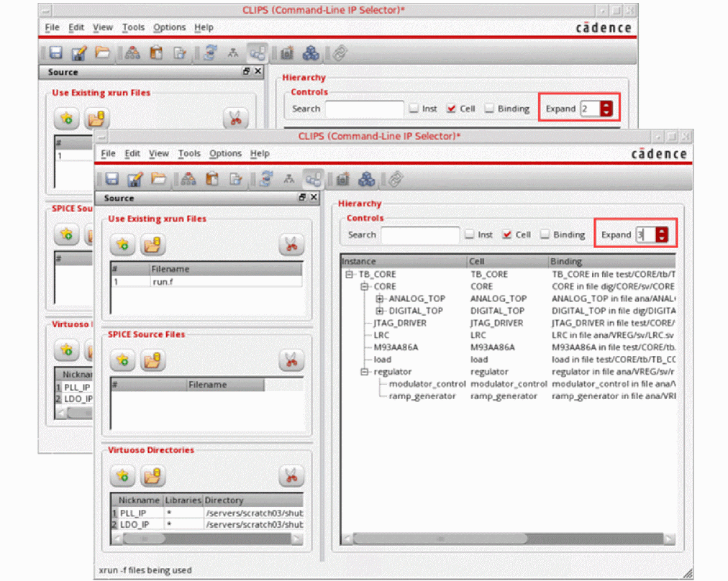728x581 pixels.
Task: Toggle the hierarchy view icon in front toolbar
Action: tap(313, 178)
